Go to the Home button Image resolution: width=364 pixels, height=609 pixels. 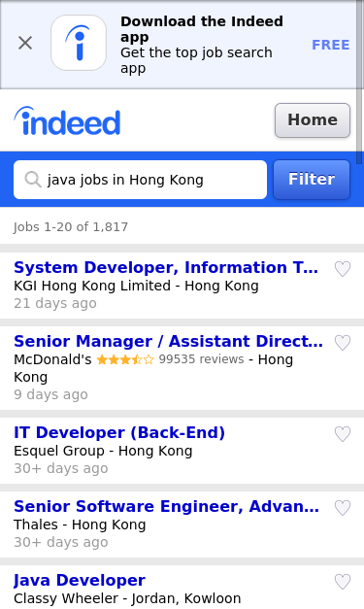pyautogui.click(x=313, y=120)
